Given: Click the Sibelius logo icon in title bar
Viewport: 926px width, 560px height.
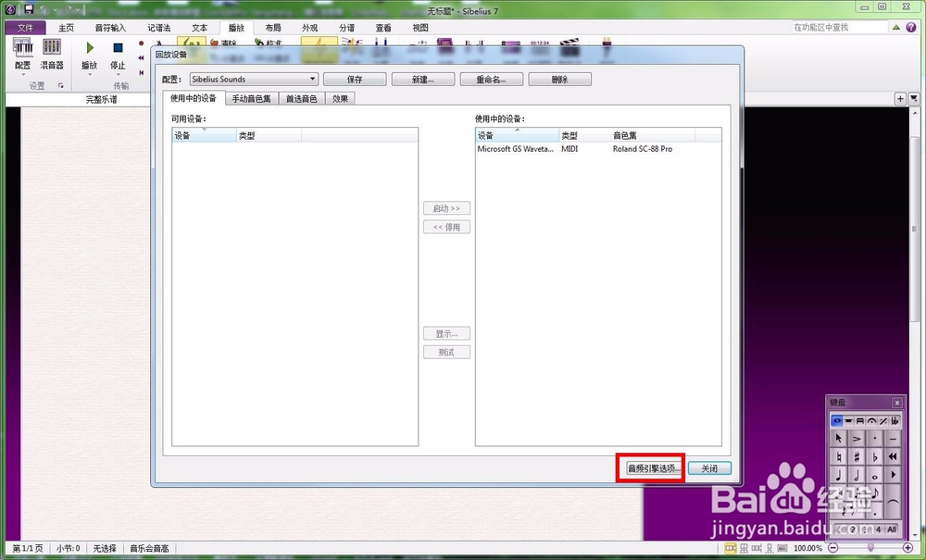Looking at the screenshot, I should 10,9.
